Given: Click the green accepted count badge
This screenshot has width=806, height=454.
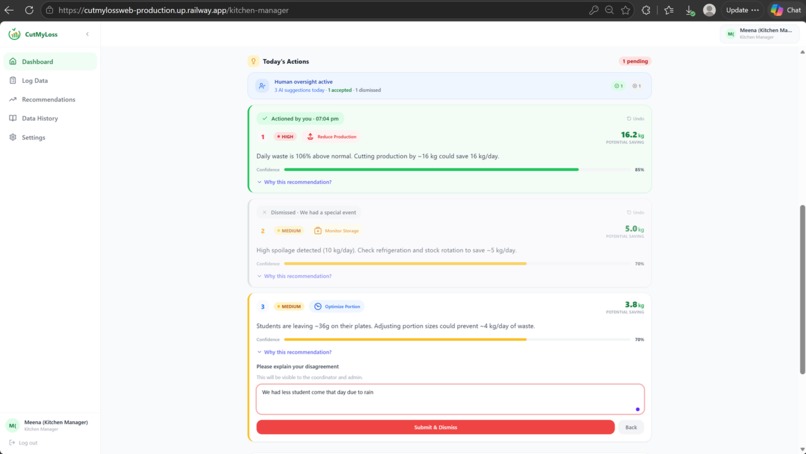Looking at the screenshot, I should tap(619, 86).
